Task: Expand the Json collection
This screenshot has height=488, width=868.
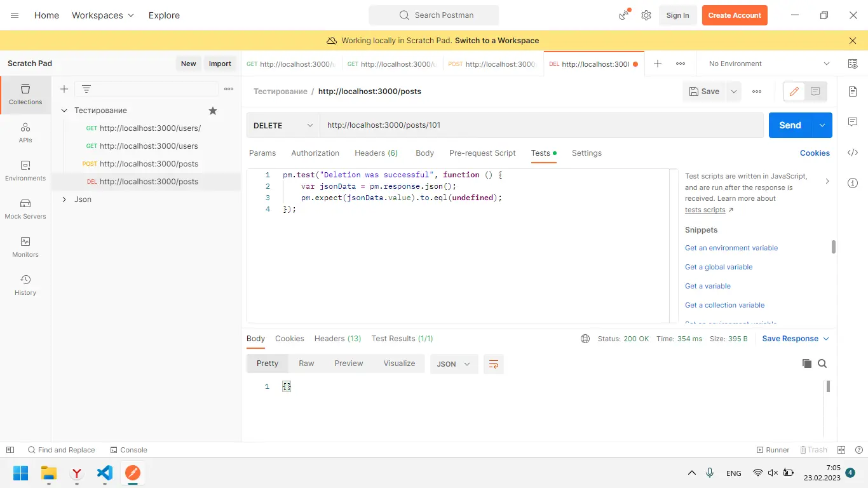Action: pyautogui.click(x=64, y=200)
